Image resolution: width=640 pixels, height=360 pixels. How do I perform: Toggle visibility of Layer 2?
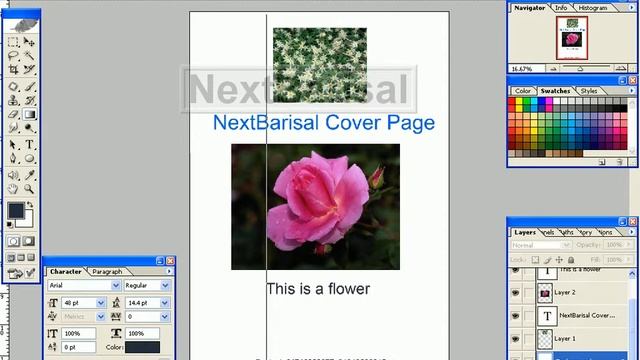click(516, 293)
